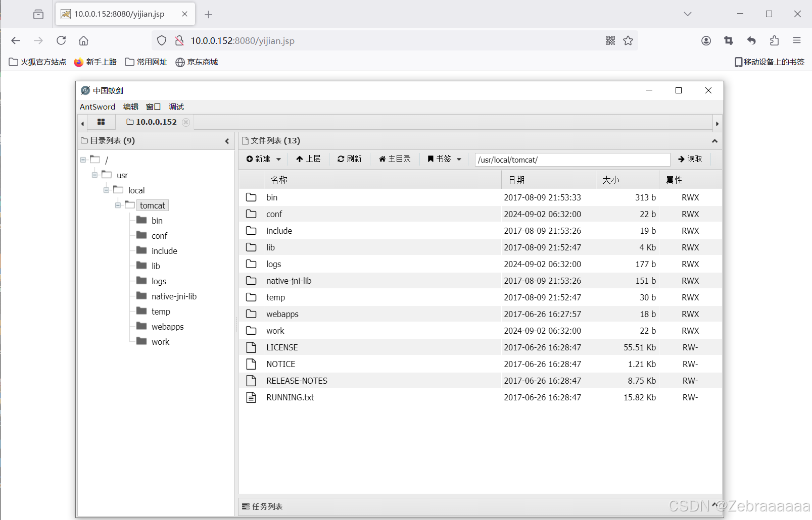
Task: Click the file icon of LICENSE row
Action: pyautogui.click(x=251, y=347)
